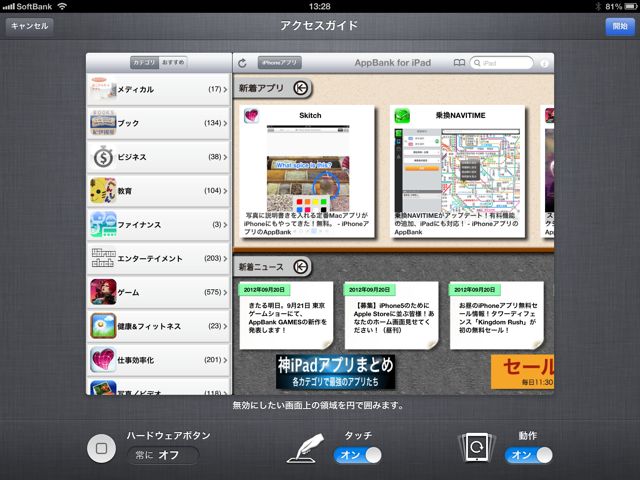Expand ファイナンス row chevron

tap(225, 225)
